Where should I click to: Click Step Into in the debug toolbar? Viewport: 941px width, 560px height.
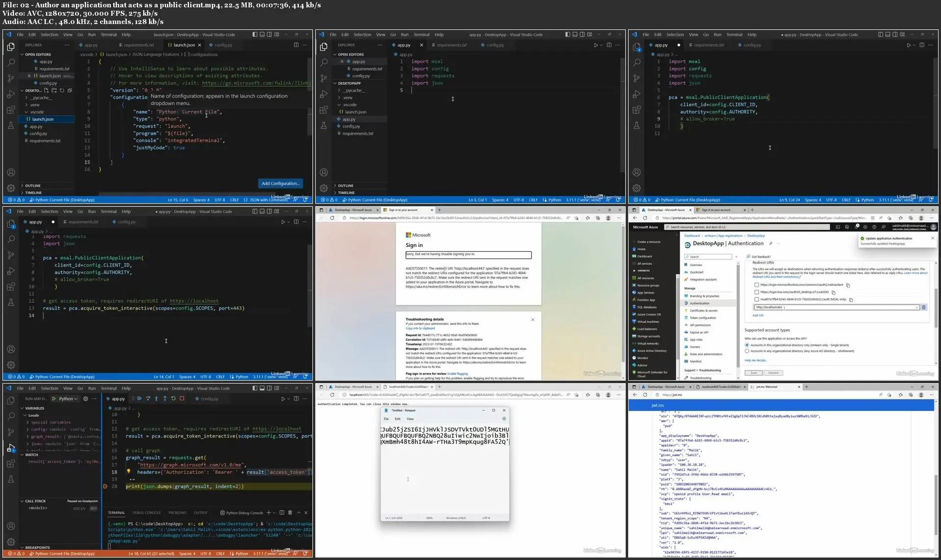tap(156, 399)
